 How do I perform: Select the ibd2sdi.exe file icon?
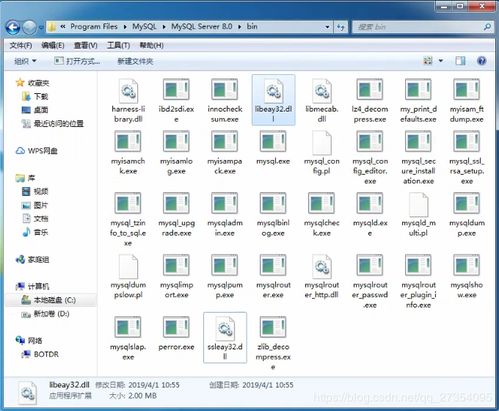[176, 90]
